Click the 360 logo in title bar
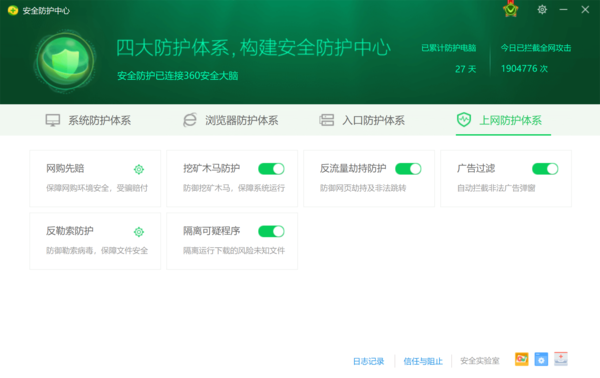Screen dimensions: 600x378 13,10
